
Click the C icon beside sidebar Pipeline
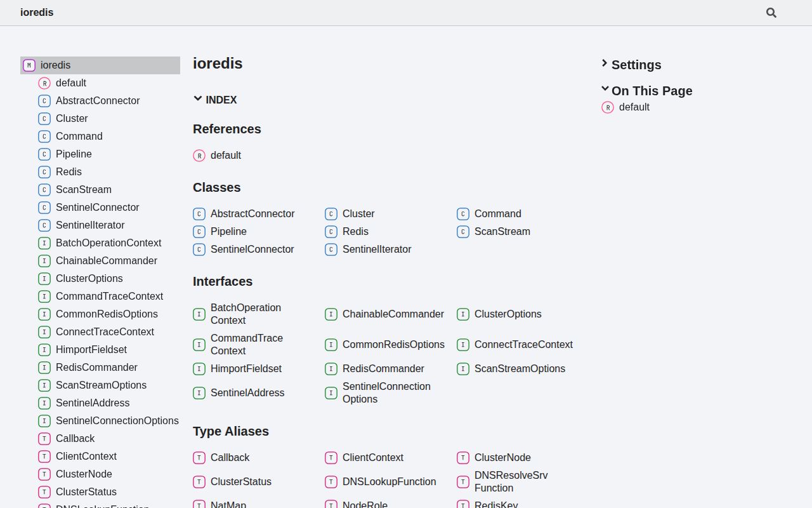[44, 154]
